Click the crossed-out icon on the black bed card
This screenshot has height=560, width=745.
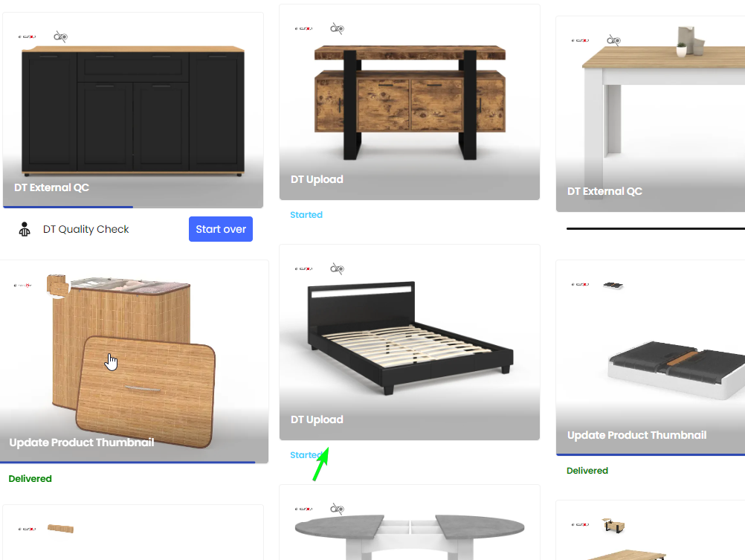(x=337, y=268)
